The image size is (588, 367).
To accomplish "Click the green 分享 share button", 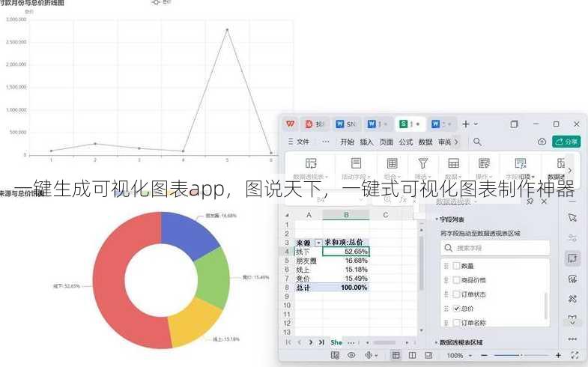I will point(566,142).
